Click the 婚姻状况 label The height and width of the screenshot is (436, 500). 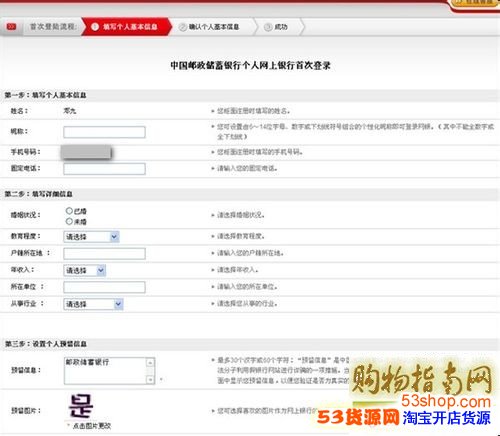point(26,215)
